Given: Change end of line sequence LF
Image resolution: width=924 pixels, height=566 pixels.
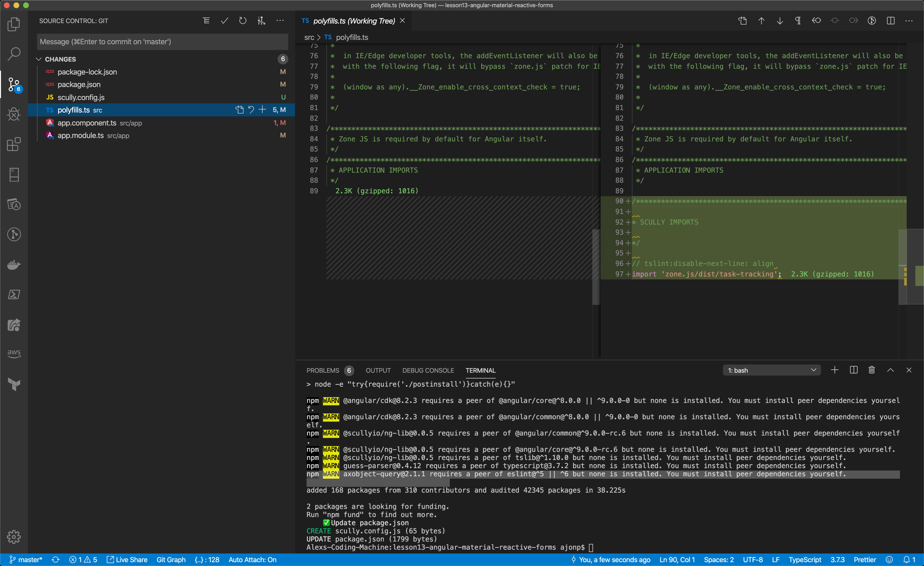Looking at the screenshot, I should click(x=776, y=560).
